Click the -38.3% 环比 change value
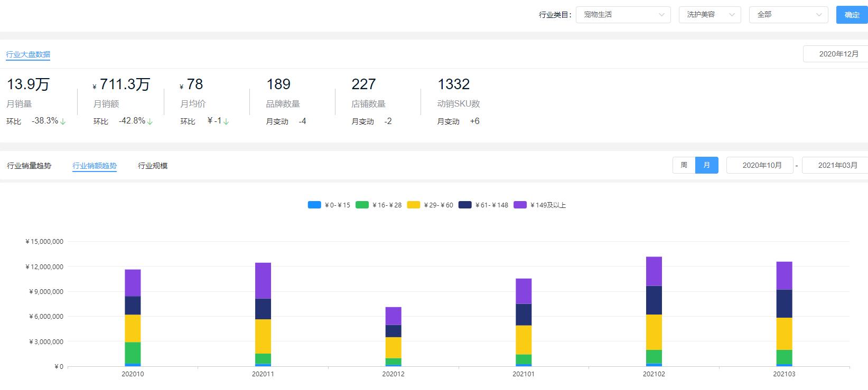 45,121
